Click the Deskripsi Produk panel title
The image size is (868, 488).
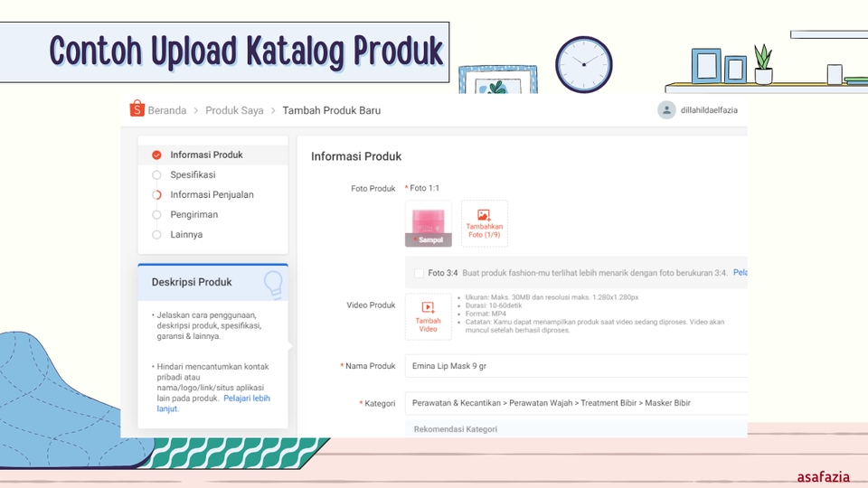coord(192,282)
